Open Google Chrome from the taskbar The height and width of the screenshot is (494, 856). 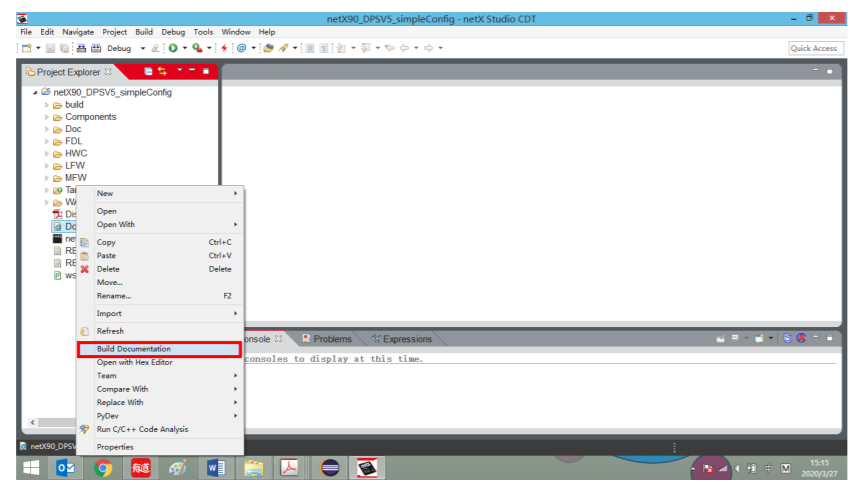click(x=103, y=468)
